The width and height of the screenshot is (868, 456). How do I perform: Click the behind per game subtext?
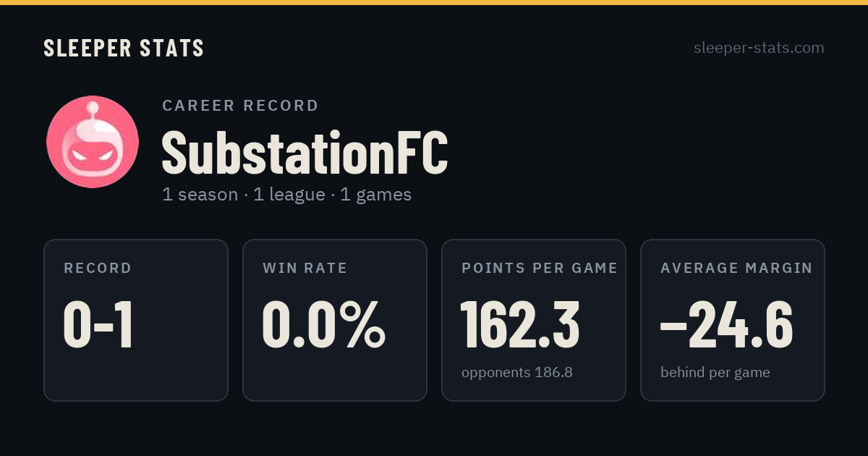tap(715, 373)
